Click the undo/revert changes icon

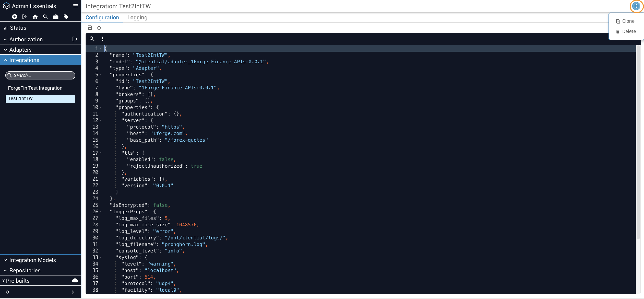(x=99, y=28)
